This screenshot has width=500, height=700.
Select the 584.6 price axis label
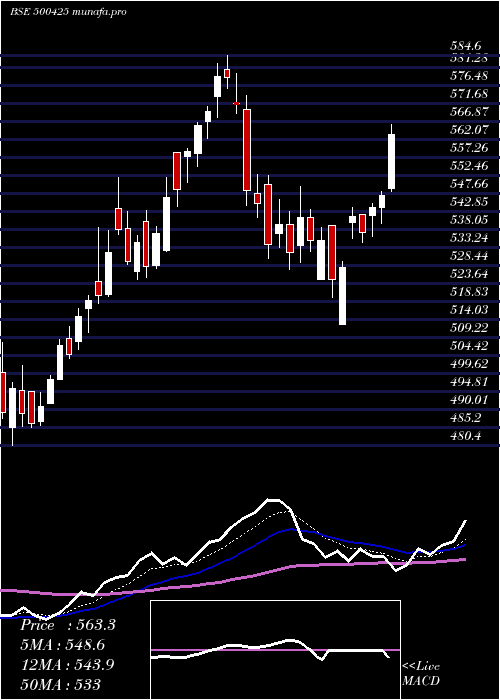466,46
